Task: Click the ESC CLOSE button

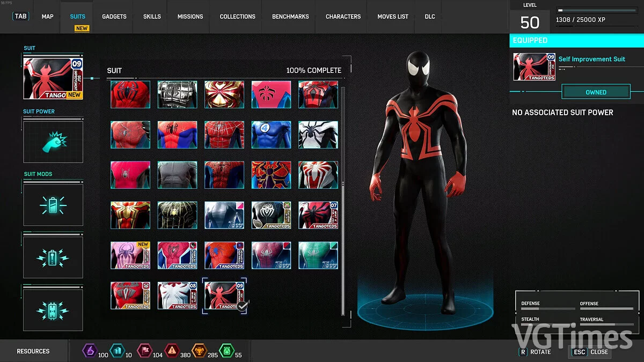Action: (x=590, y=352)
